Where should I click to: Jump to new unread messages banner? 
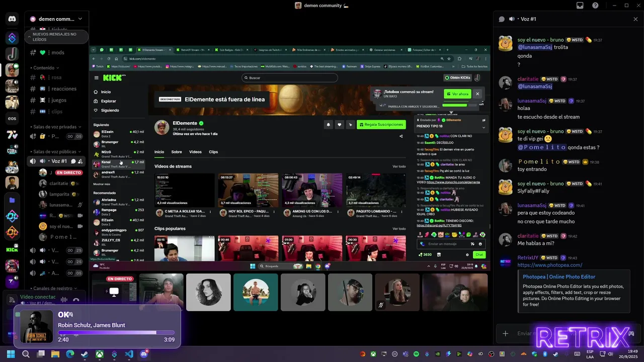point(55,37)
